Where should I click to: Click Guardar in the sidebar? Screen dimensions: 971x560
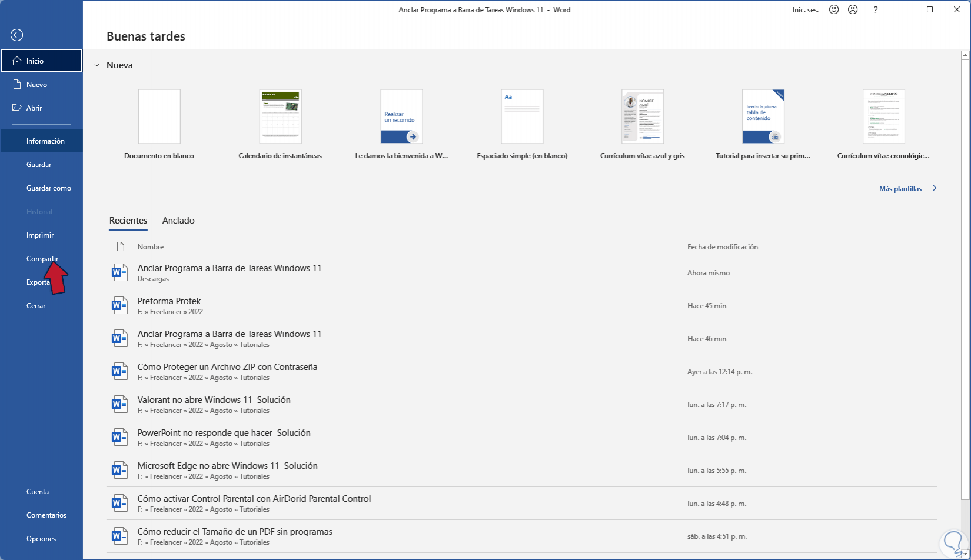[42, 164]
